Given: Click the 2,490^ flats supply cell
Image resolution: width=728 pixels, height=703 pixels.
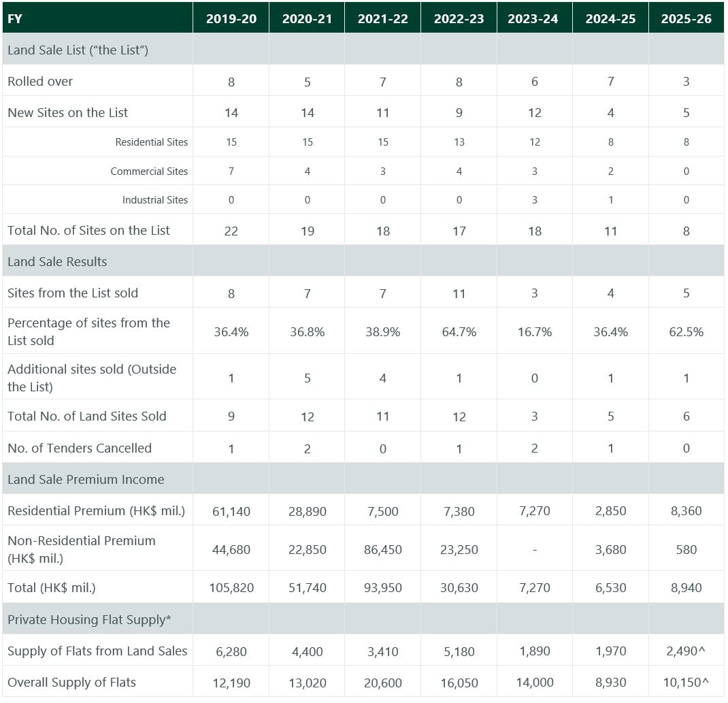Looking at the screenshot, I should point(686,651).
